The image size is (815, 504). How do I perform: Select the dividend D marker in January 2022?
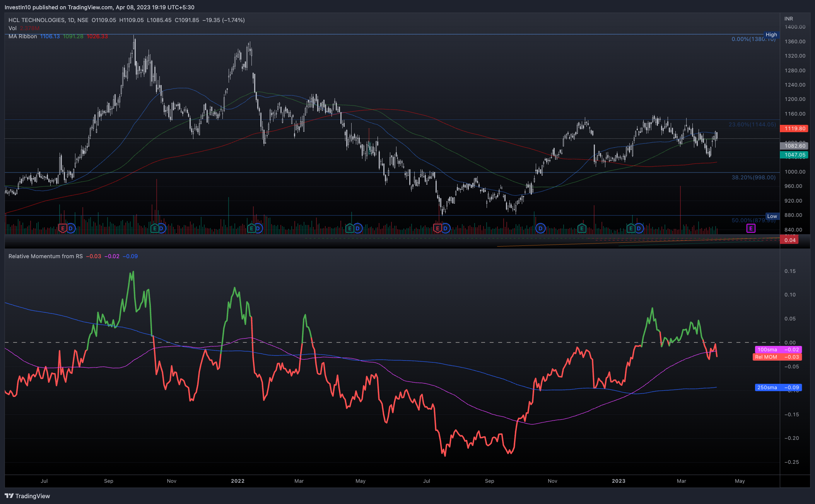(258, 228)
